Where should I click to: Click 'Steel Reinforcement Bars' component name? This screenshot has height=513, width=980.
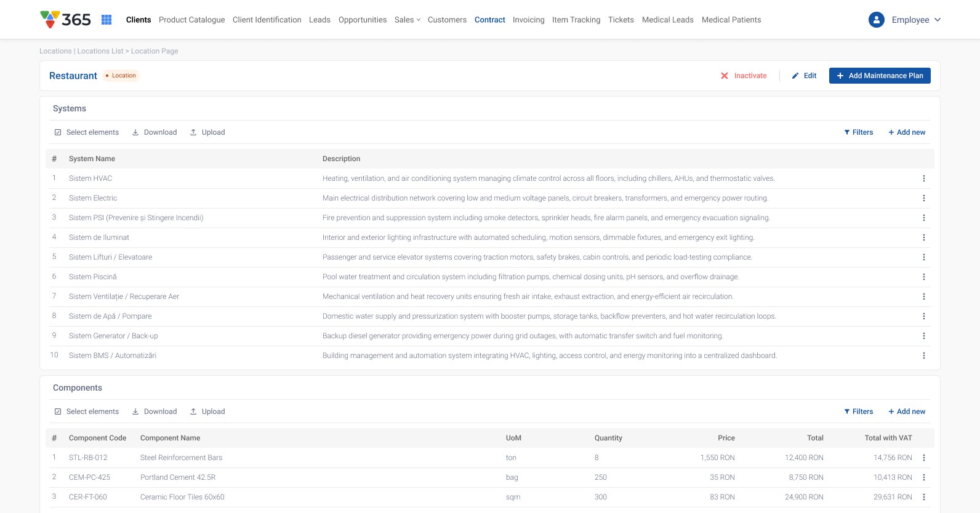[181, 458]
